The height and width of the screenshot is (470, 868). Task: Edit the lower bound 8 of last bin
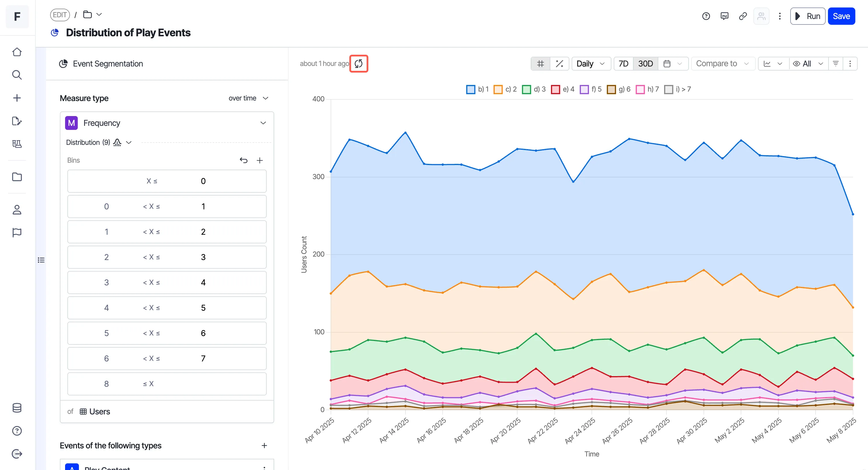click(x=106, y=384)
